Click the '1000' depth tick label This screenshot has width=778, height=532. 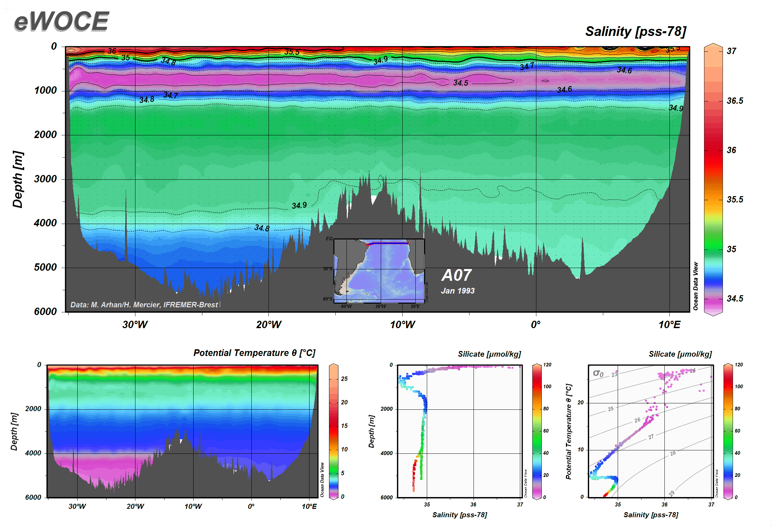tap(45, 90)
